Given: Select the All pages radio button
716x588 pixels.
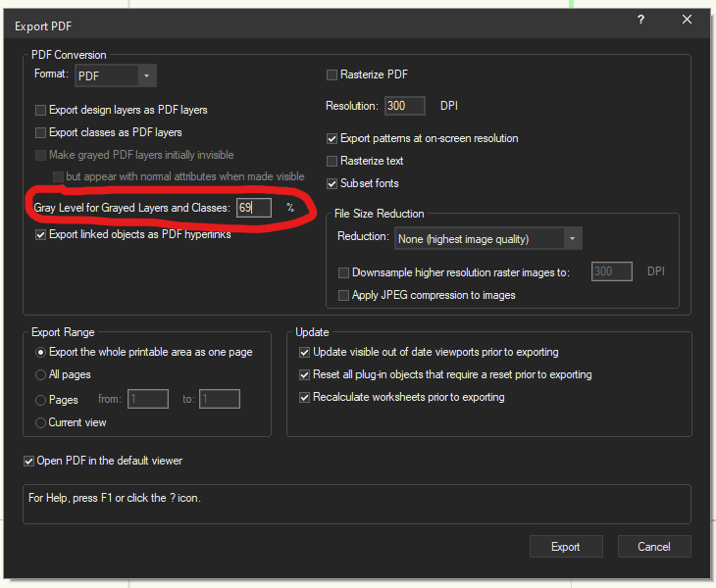Looking at the screenshot, I should point(41,374).
